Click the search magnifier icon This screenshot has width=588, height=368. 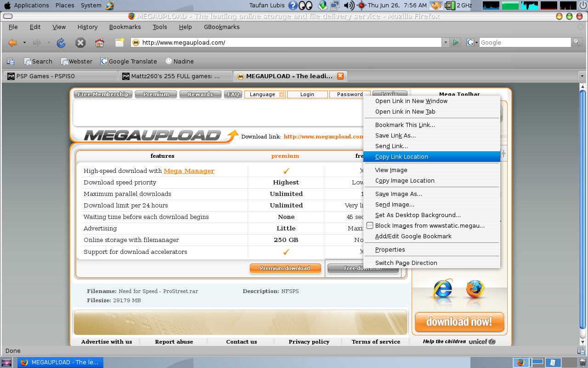pos(577,42)
